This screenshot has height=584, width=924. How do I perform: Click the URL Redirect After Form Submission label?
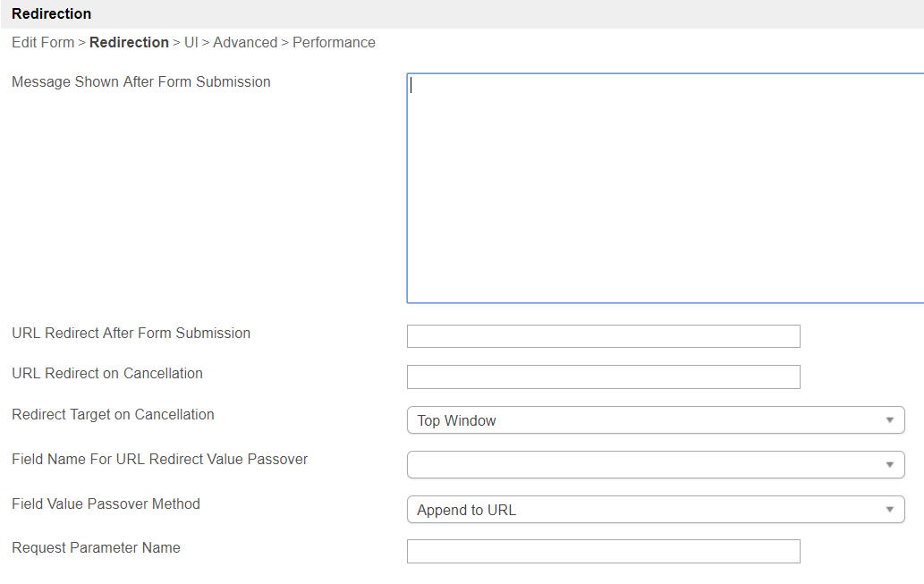[x=131, y=334]
